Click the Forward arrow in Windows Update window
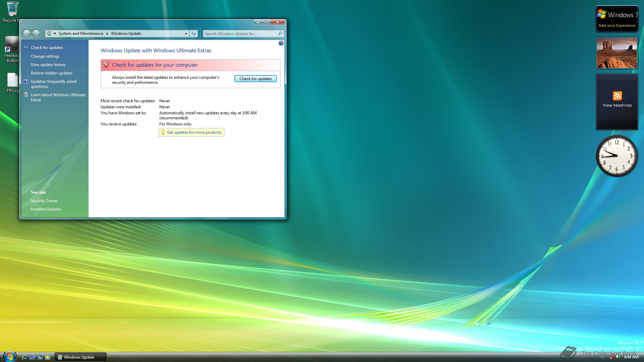644x362 pixels. [x=36, y=34]
